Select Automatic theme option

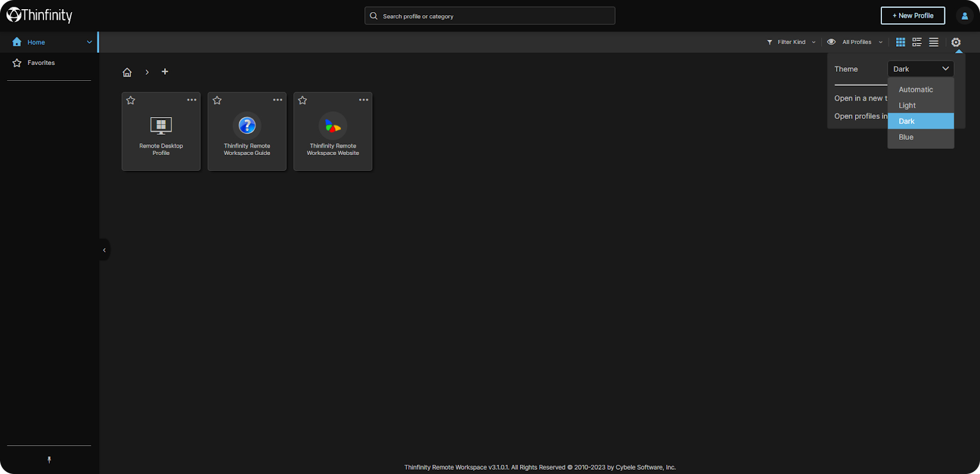(x=921, y=89)
